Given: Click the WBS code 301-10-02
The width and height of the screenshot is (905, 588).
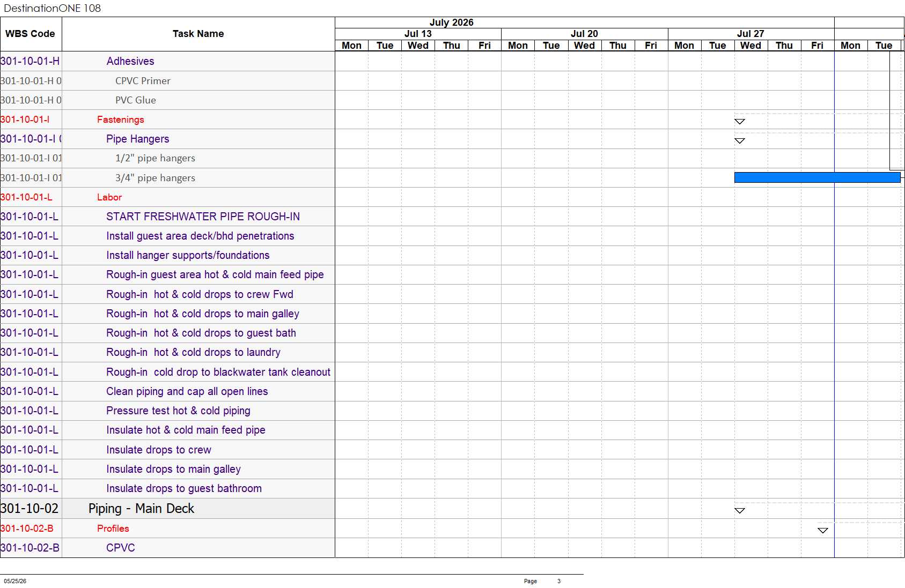Looking at the screenshot, I should click(x=30, y=509).
